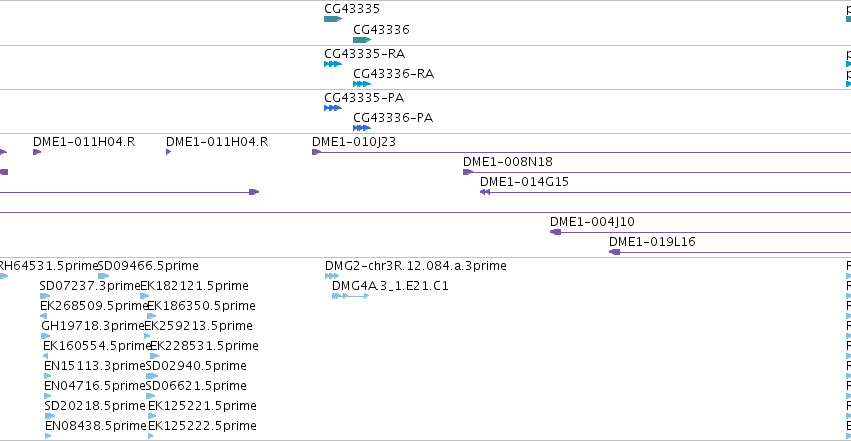Select the CG43335-RA transcript arrow
Image resolution: width=851 pixels, height=441 pixels.
point(333,64)
